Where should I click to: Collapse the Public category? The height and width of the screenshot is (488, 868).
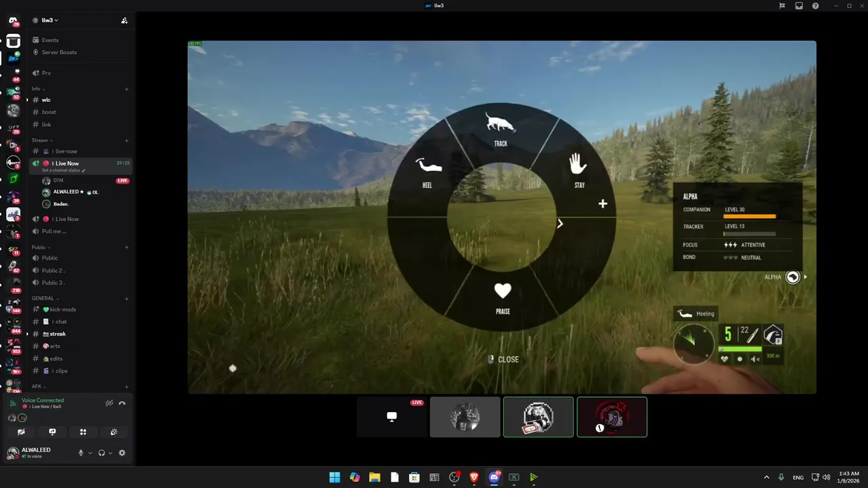click(41, 247)
